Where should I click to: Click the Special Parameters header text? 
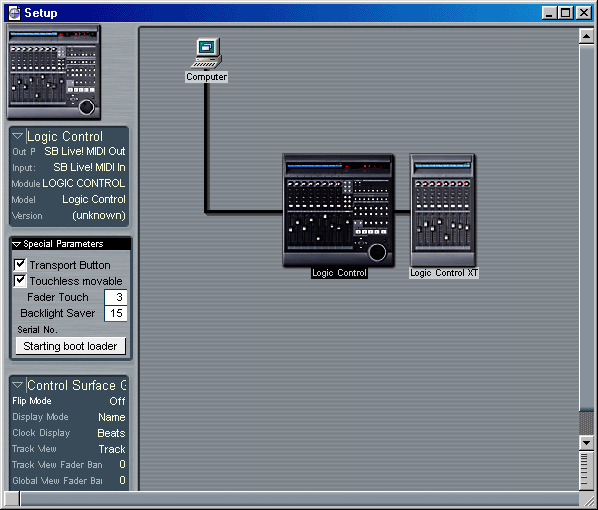[x=63, y=244]
